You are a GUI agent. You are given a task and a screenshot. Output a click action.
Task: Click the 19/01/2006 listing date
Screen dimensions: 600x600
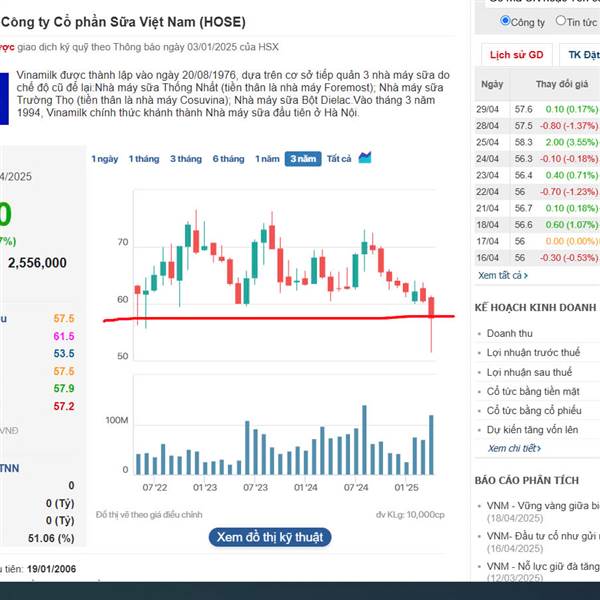click(51, 569)
